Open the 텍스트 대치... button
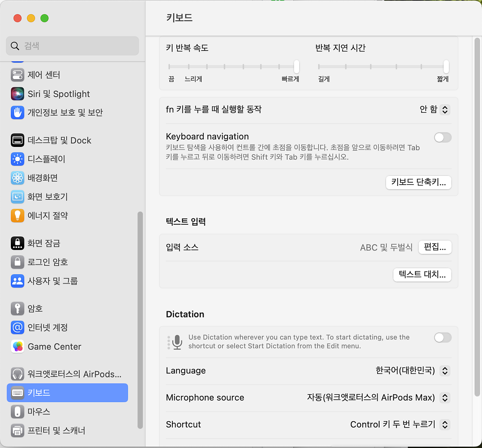Image resolution: width=482 pixels, height=448 pixels. tap(422, 275)
